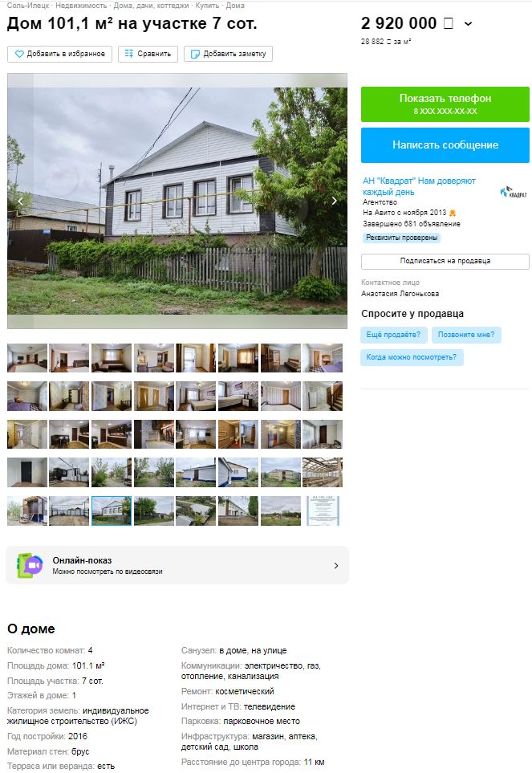Screen dimensions: 532x773
Task: Choose Когда можно посмотреть? question chip
Action: [x=412, y=357]
